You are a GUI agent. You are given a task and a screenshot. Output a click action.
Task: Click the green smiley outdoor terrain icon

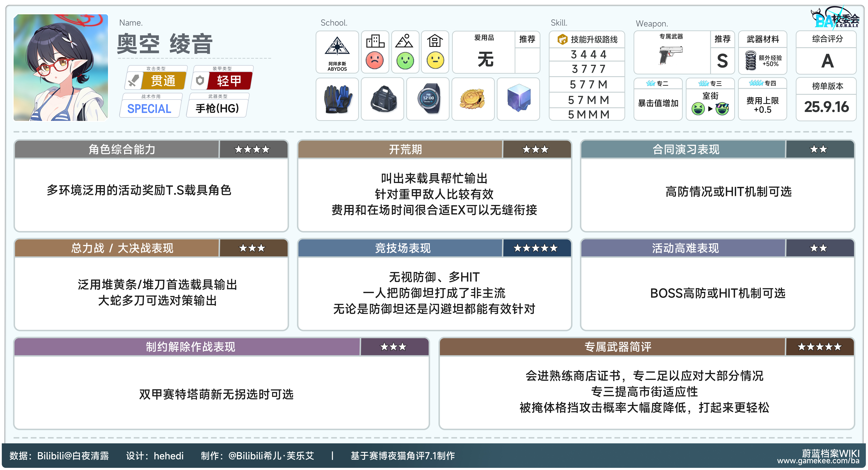click(405, 61)
